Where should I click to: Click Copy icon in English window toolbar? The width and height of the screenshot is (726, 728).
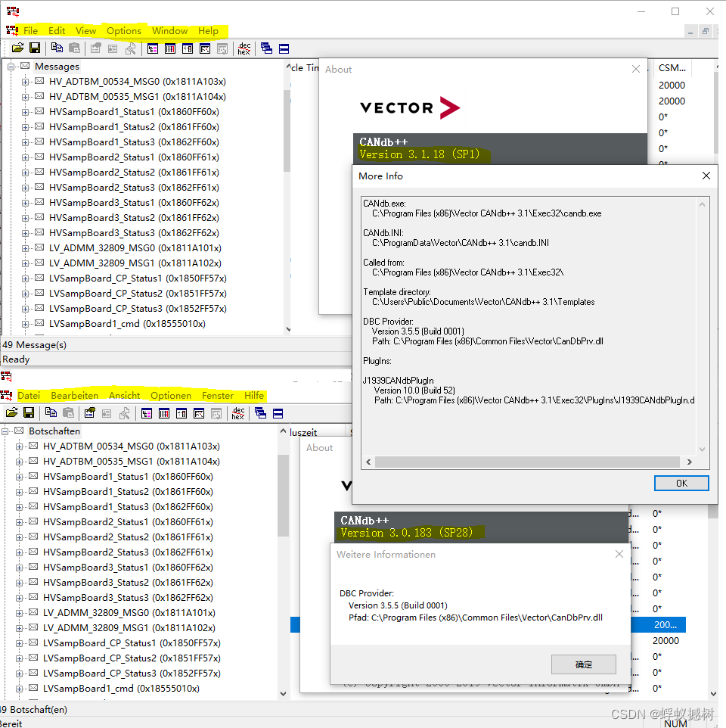click(x=57, y=48)
